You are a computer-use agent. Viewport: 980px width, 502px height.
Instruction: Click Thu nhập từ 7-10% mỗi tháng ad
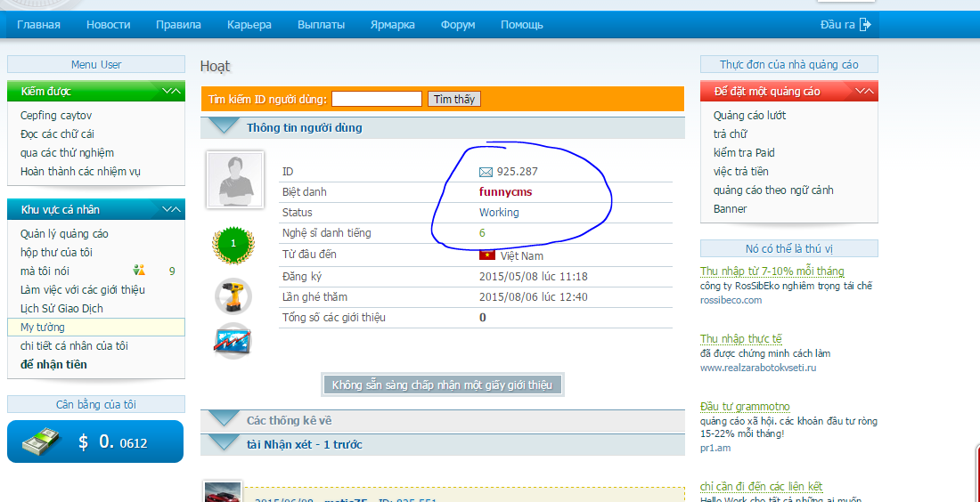click(772, 271)
